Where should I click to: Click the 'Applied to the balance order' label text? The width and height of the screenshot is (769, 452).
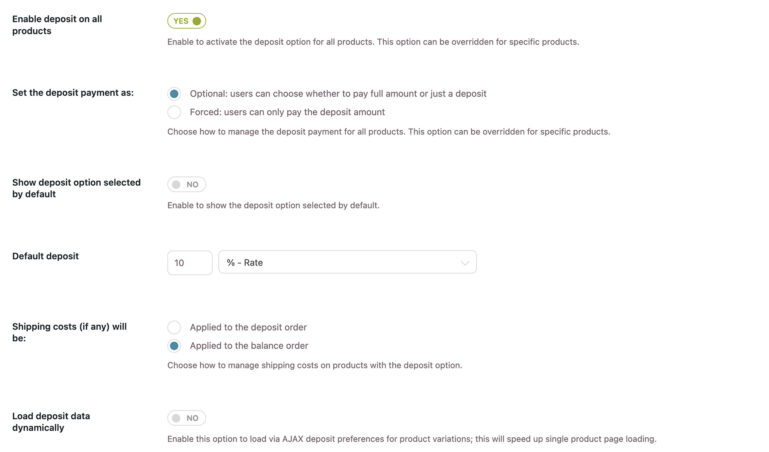(x=249, y=346)
